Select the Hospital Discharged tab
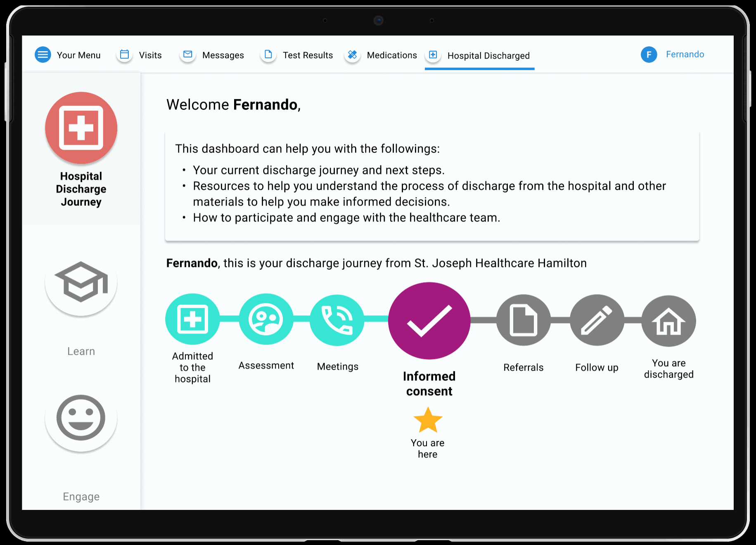756x545 pixels. tap(488, 56)
